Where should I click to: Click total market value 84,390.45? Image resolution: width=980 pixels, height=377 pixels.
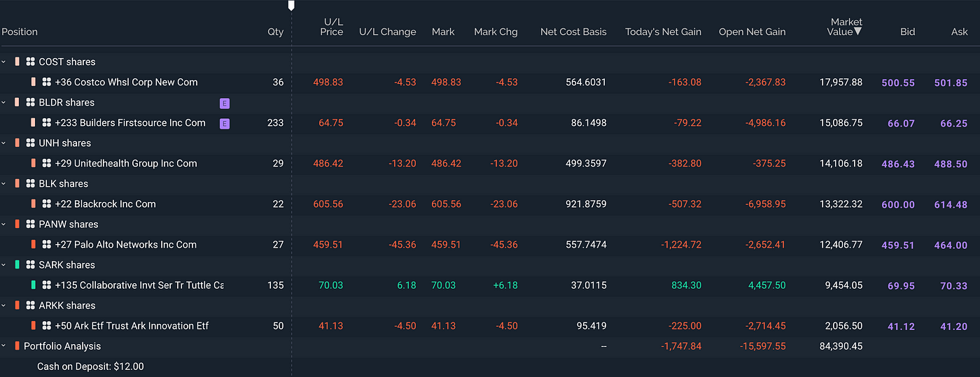[841, 346]
